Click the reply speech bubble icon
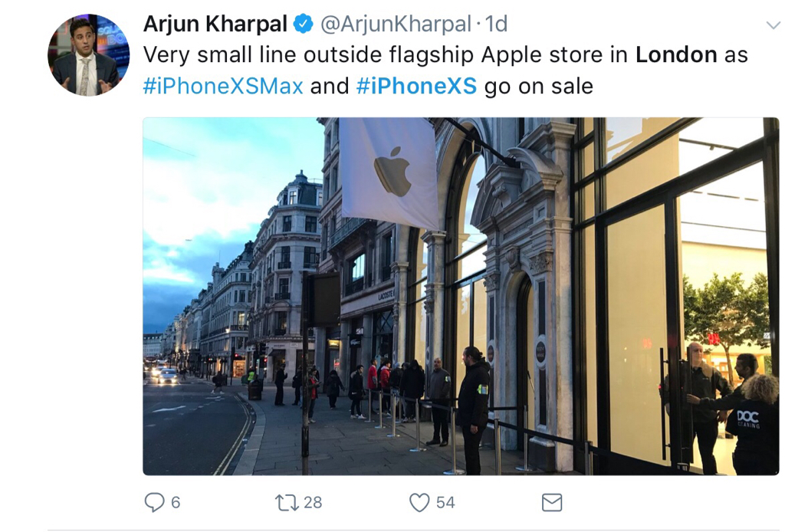The width and height of the screenshot is (785, 532). (154, 502)
